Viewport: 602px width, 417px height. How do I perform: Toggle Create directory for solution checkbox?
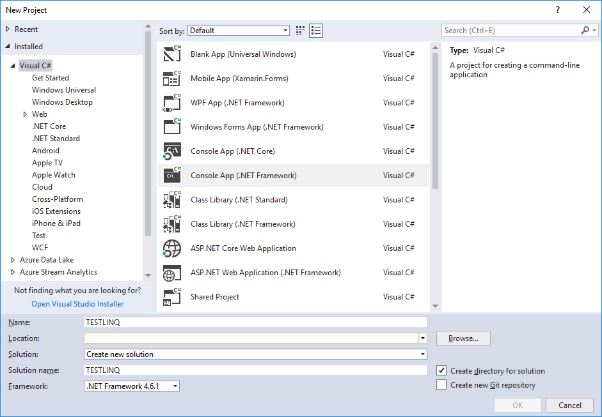point(442,371)
